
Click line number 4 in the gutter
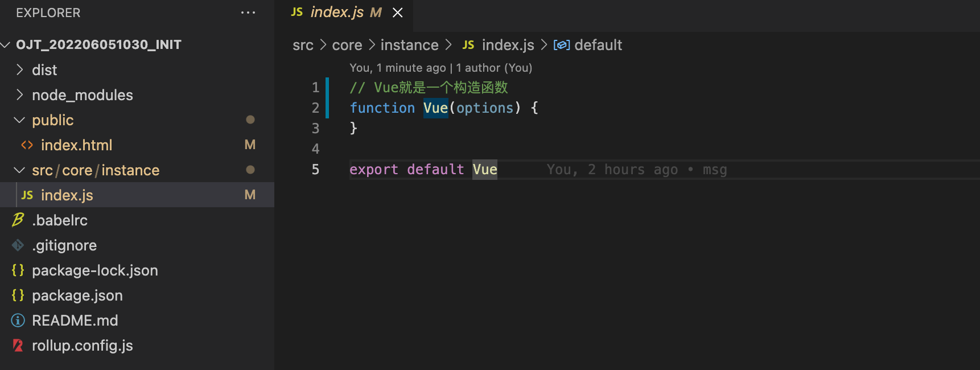315,149
